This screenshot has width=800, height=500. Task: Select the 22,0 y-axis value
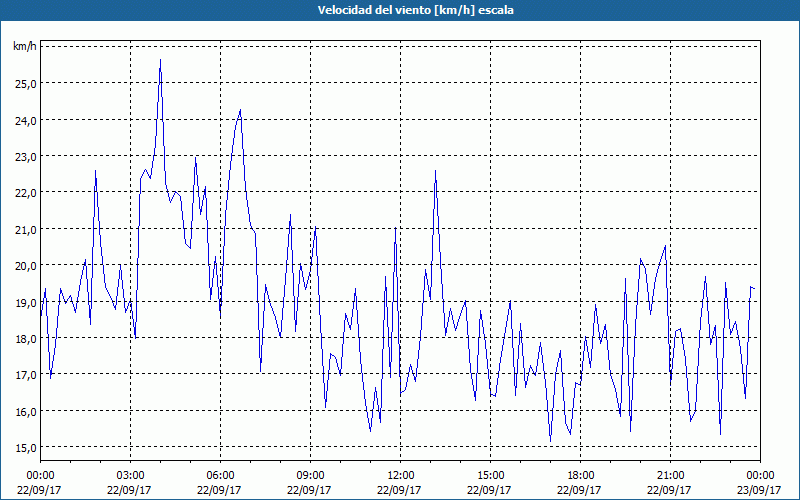26,193
